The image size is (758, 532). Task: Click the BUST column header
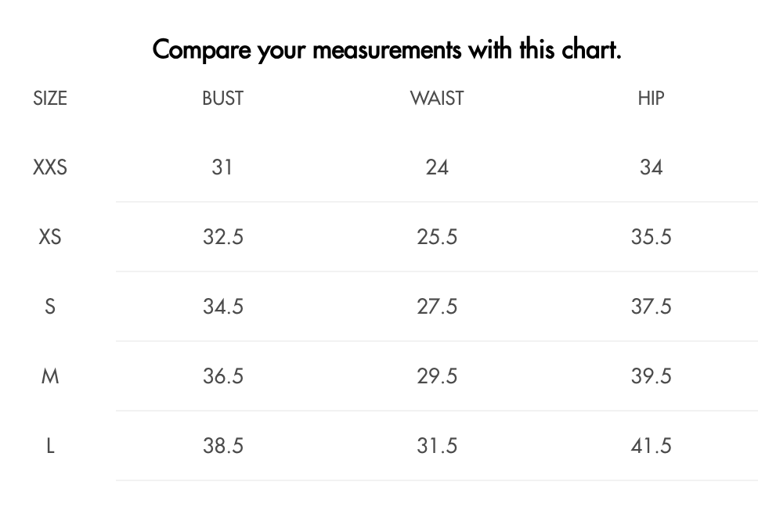[x=223, y=98]
